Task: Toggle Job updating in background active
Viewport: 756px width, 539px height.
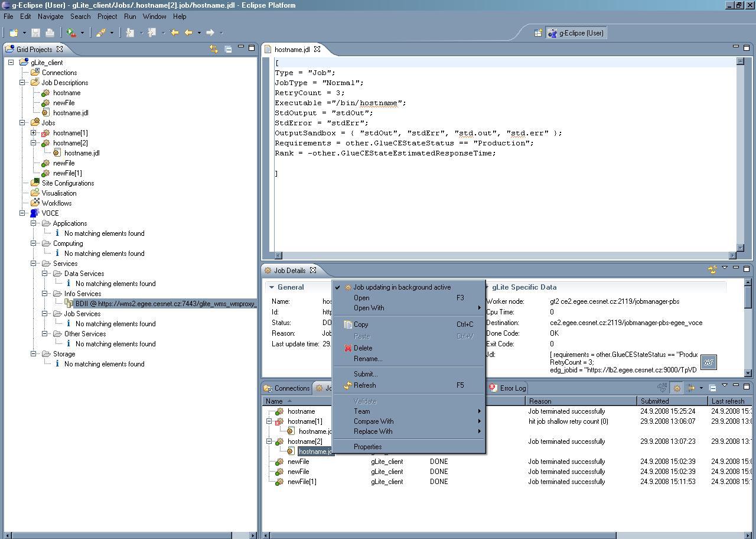Action: tap(402, 287)
